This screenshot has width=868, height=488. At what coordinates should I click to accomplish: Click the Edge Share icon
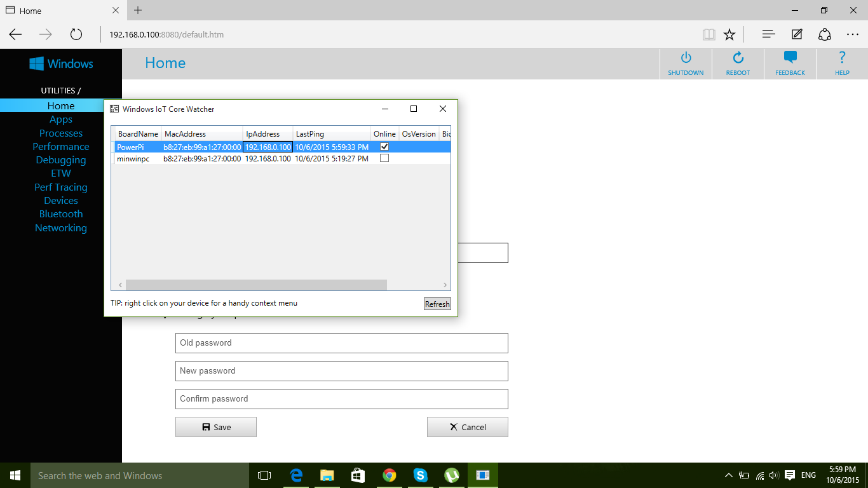[825, 34]
